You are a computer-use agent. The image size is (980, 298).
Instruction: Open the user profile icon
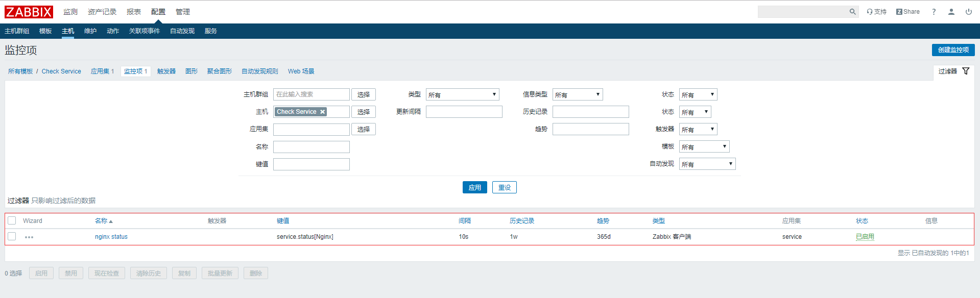click(x=951, y=12)
